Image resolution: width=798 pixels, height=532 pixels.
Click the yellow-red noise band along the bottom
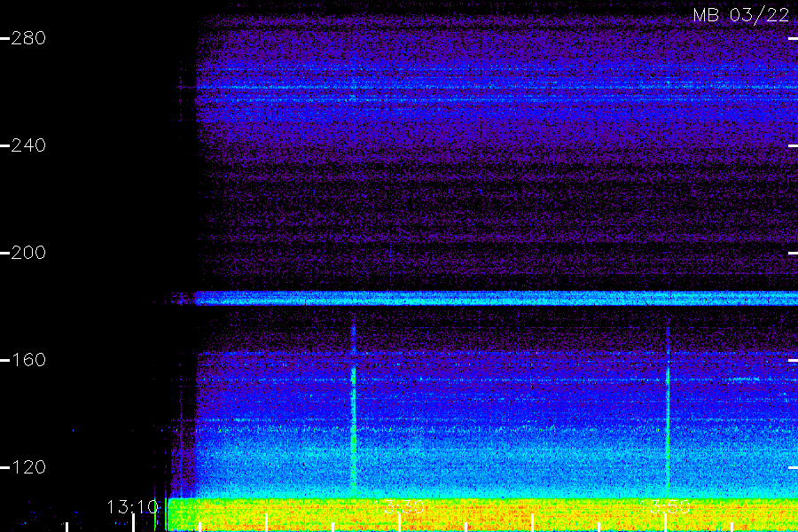click(482, 514)
